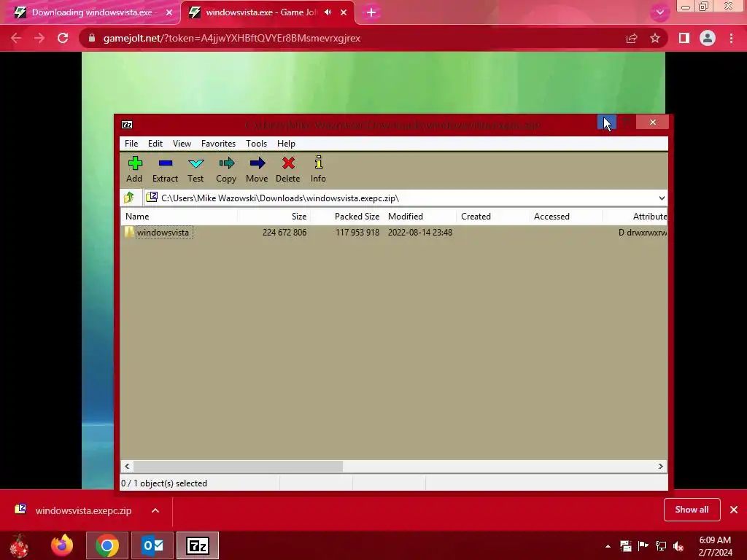
Task: Extract the archive with the Extract icon
Action: coord(165,169)
